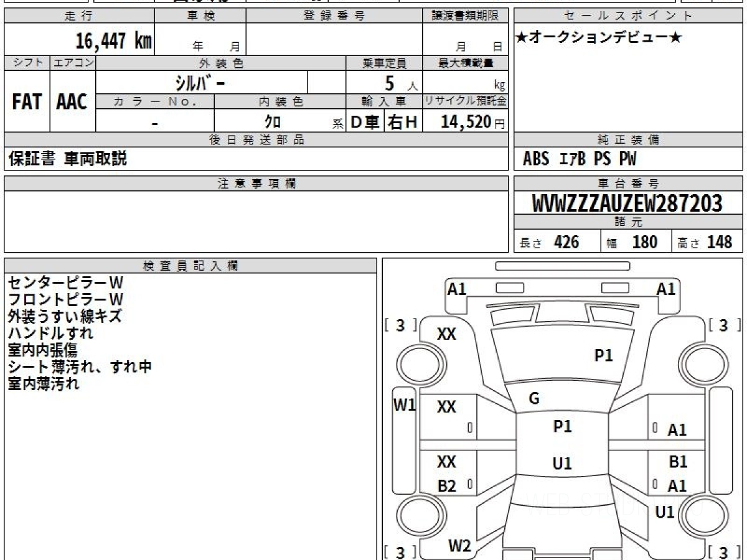Select the 幅 180 width cell
The image size is (747, 560).
click(636, 242)
